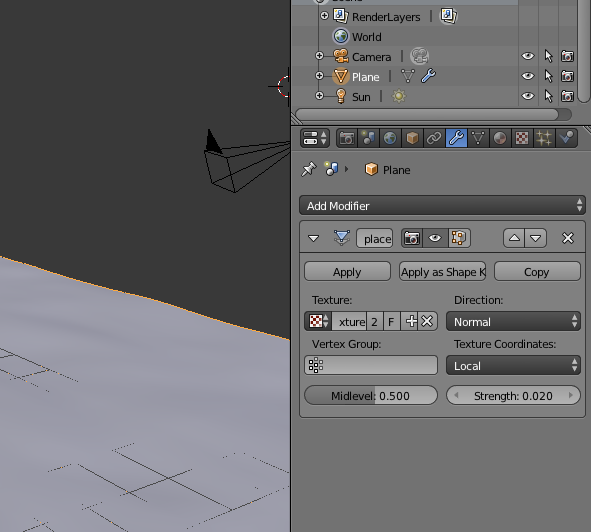Open the editor type selector in Properties header

coord(315,138)
